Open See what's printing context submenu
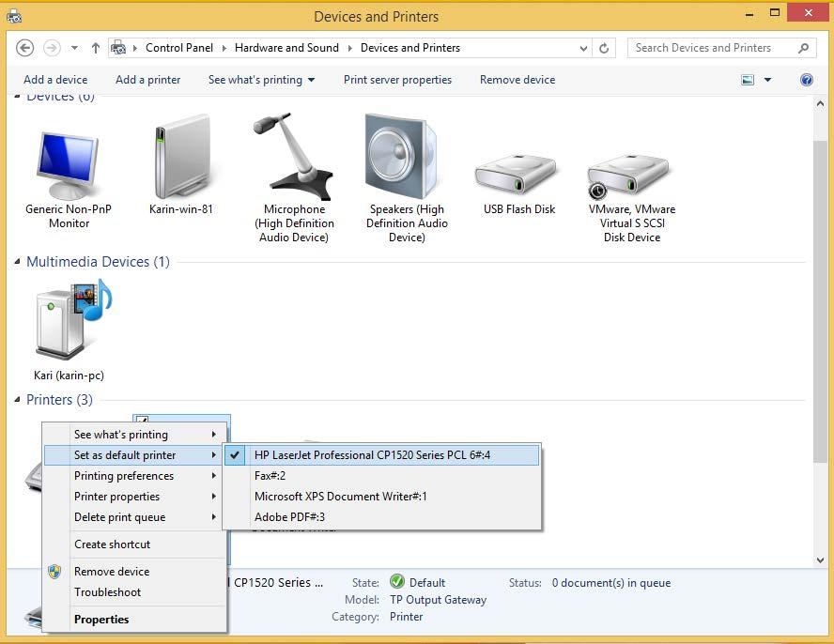This screenshot has width=834, height=644. point(135,435)
